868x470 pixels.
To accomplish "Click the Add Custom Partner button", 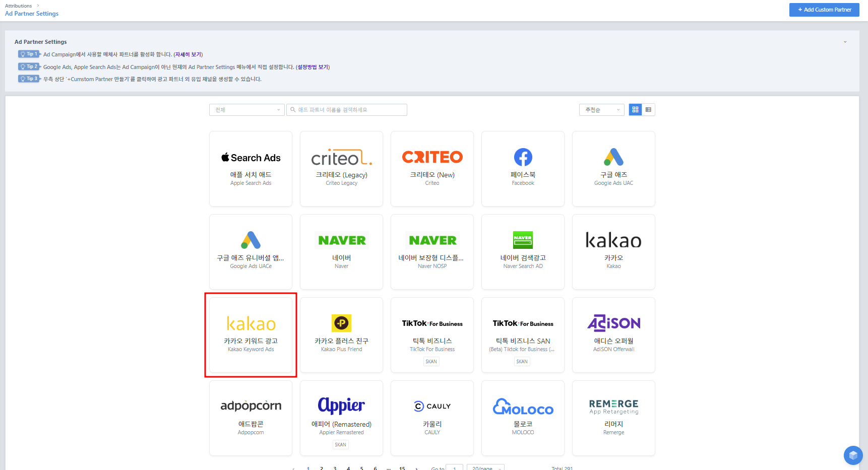I will point(824,10).
